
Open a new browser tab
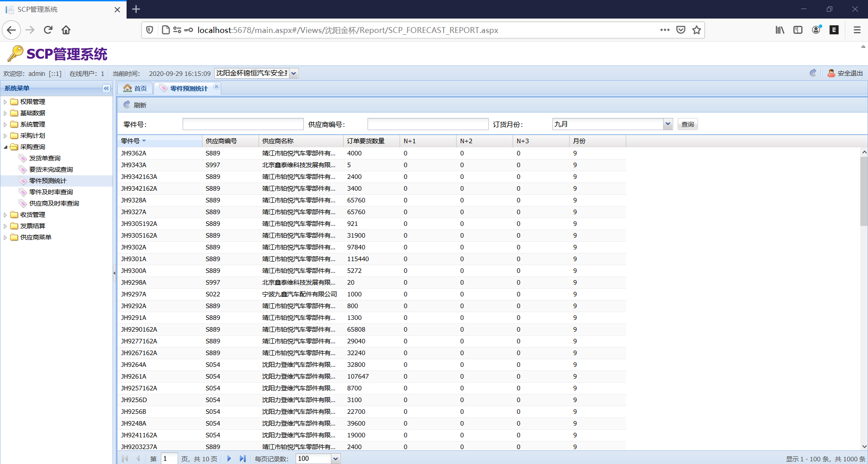136,9
